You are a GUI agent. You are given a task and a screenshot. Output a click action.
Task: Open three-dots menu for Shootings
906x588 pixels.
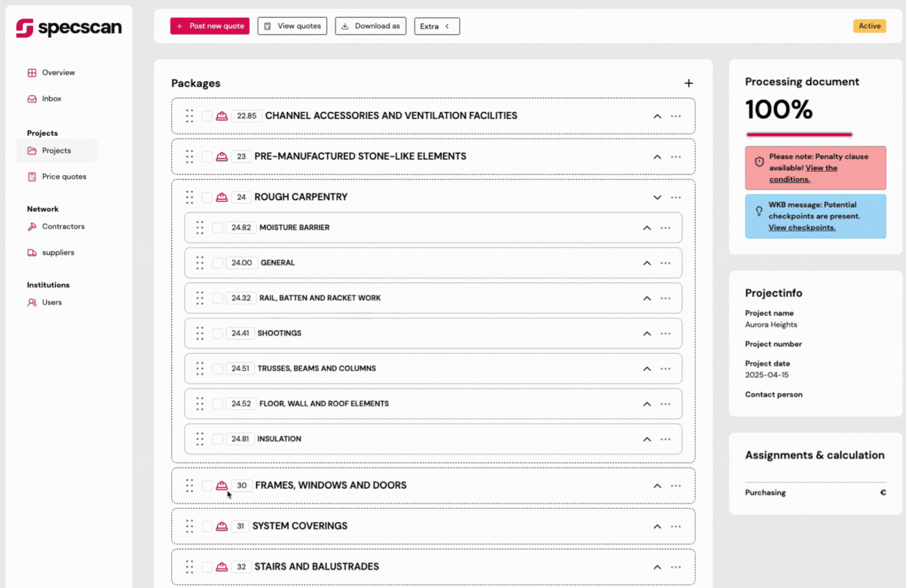[x=666, y=334]
